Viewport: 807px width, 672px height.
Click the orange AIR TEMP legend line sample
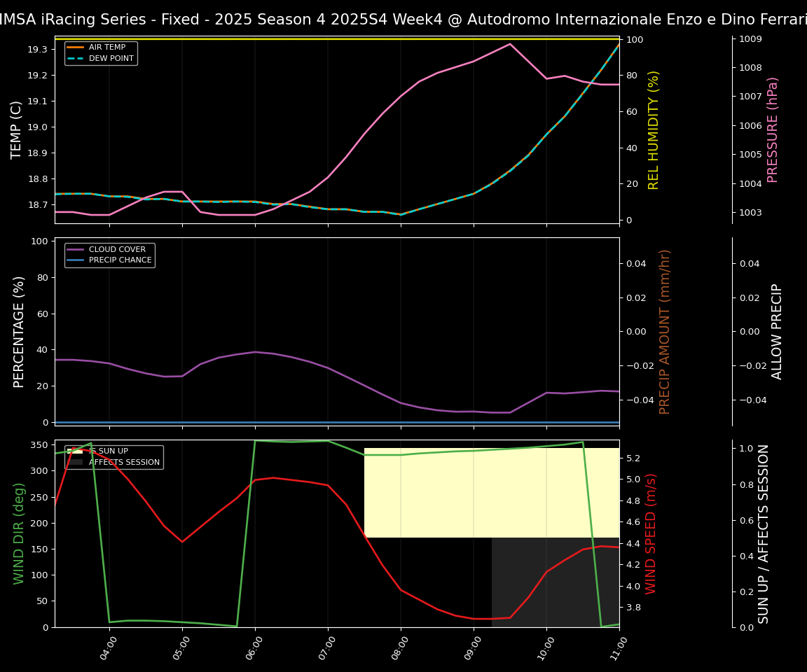pyautogui.click(x=76, y=48)
